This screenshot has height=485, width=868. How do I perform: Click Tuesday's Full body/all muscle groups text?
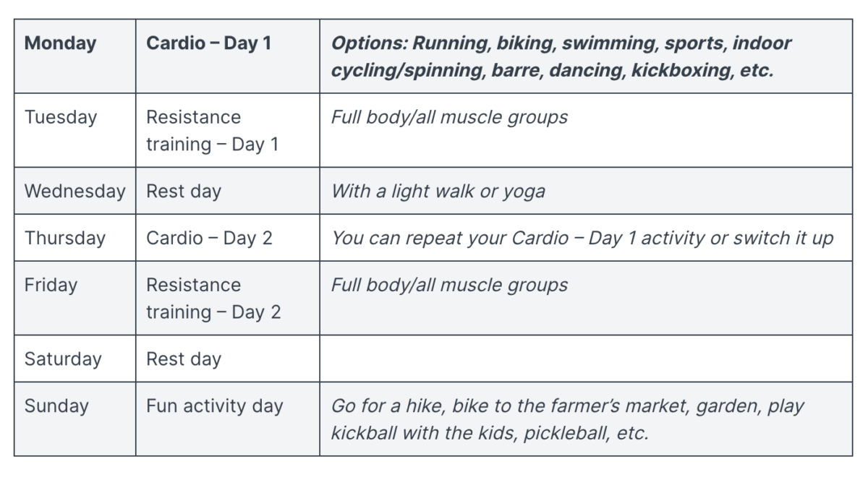449,117
